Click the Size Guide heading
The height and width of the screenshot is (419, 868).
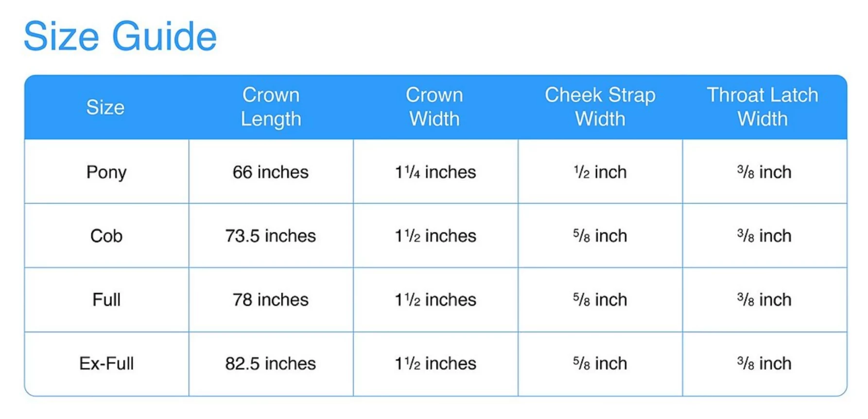pyautogui.click(x=120, y=36)
